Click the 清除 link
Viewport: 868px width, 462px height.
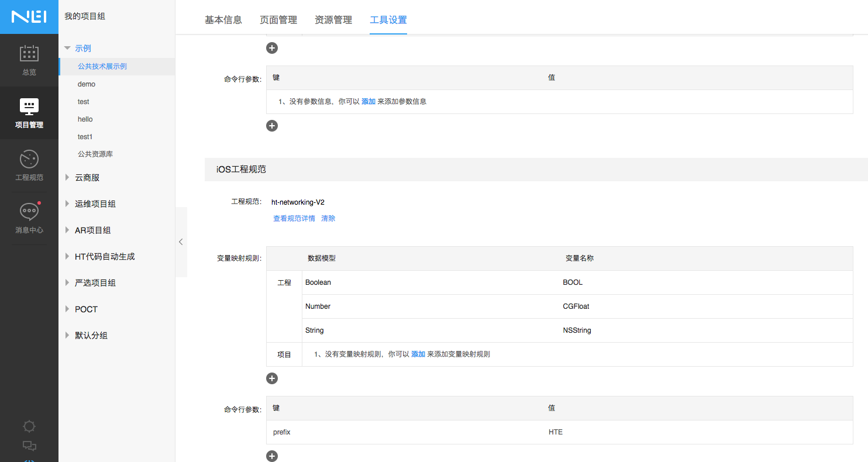[x=328, y=219]
